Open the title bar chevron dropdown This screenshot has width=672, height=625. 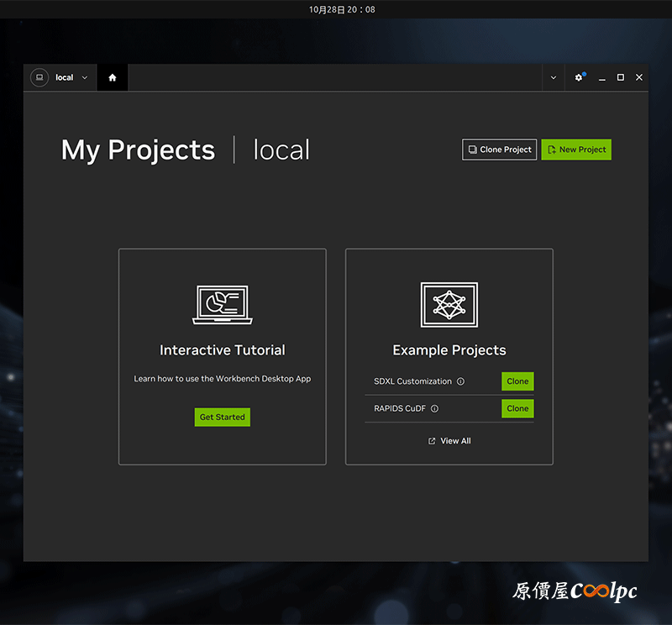point(553,77)
